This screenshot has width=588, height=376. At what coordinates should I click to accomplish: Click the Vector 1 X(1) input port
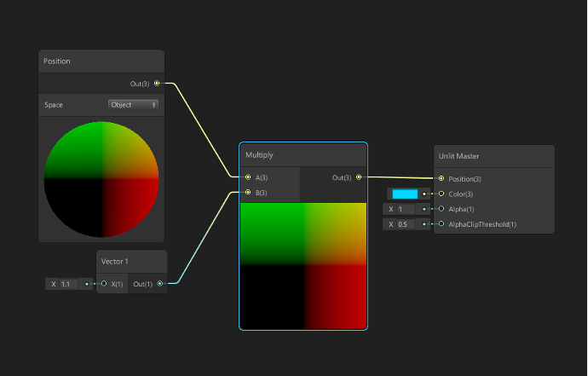104,283
